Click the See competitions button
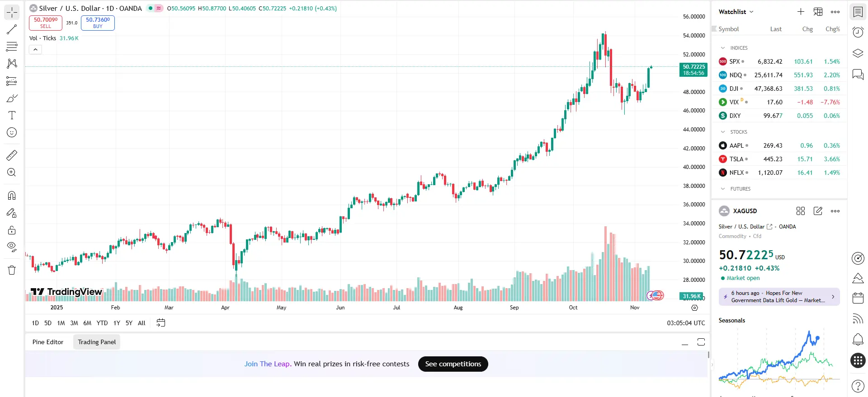Screen dimensions: 868x397 (453, 364)
